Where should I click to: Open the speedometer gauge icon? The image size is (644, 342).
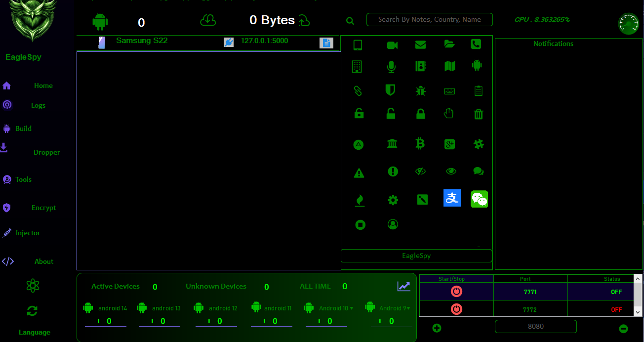[x=628, y=24]
